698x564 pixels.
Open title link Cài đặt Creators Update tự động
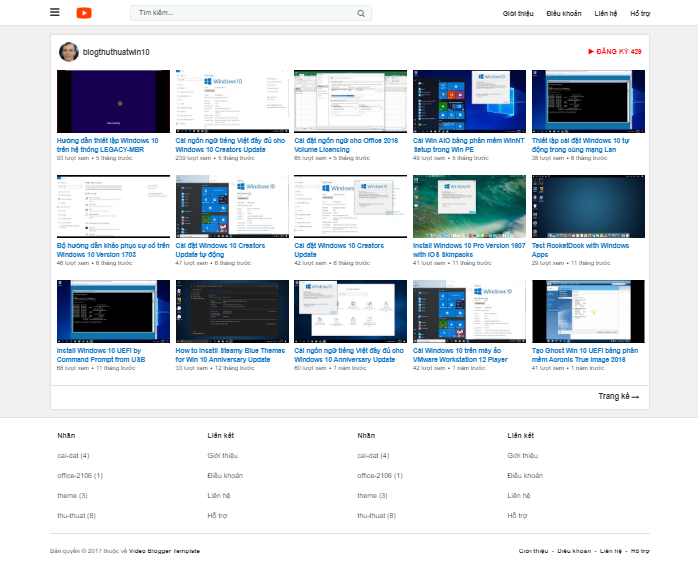tap(220, 250)
